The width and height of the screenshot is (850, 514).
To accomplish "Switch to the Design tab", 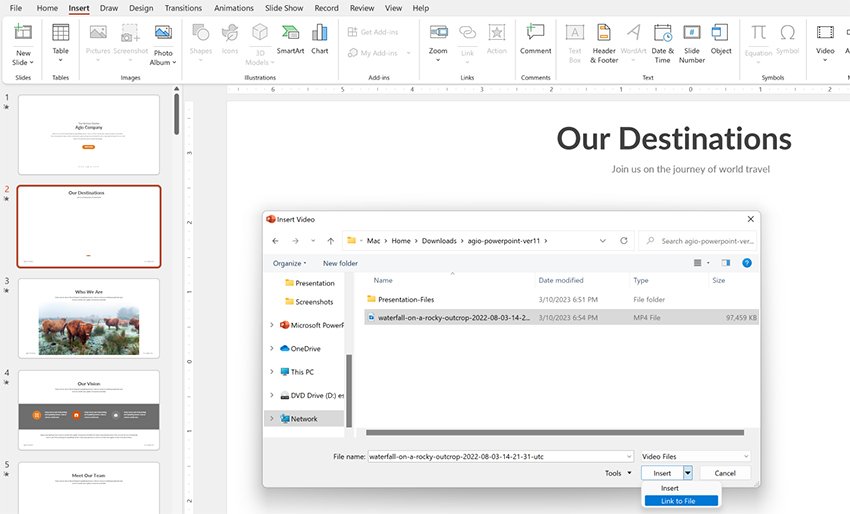I will click(141, 8).
